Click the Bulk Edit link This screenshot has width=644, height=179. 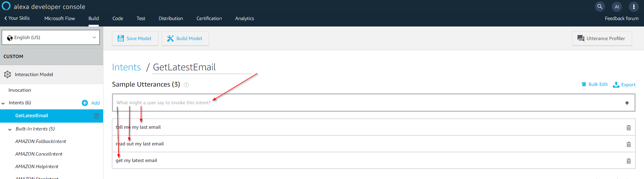click(x=594, y=85)
